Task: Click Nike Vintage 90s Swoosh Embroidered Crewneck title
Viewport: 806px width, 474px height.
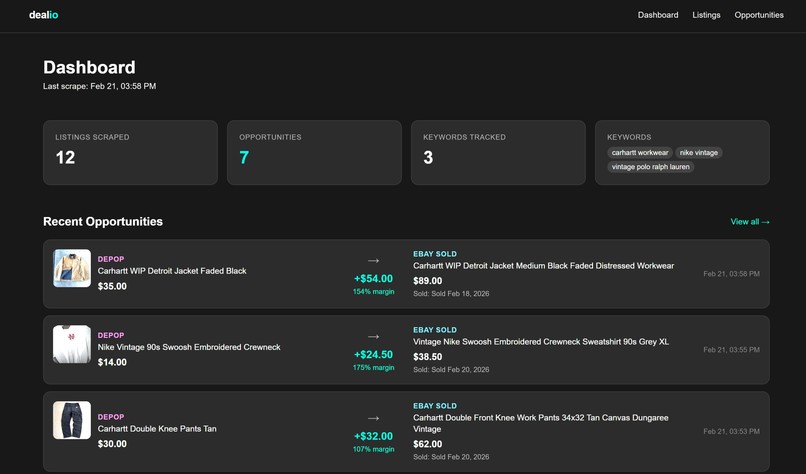Action: pos(189,347)
